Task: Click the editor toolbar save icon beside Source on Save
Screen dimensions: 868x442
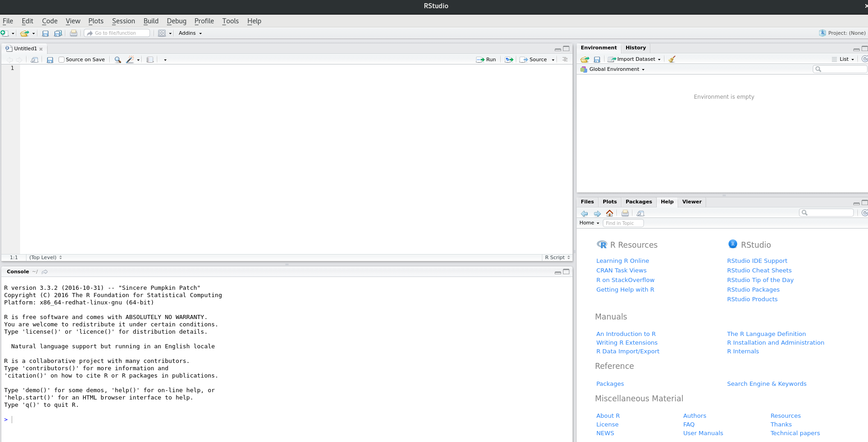Action: pos(50,60)
